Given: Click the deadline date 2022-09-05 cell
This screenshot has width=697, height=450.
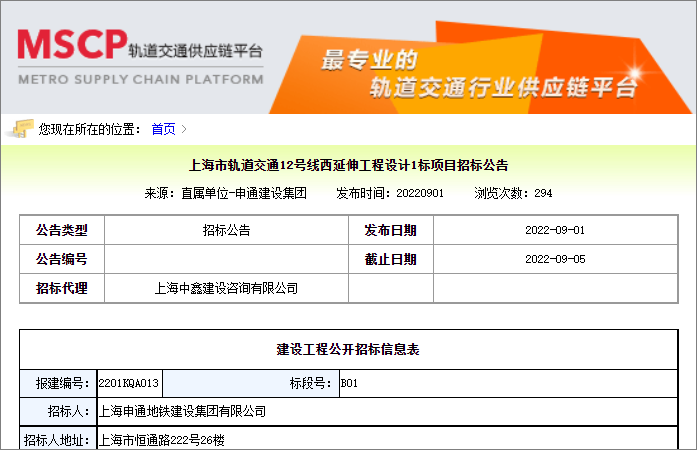Looking at the screenshot, I should pos(554,259).
